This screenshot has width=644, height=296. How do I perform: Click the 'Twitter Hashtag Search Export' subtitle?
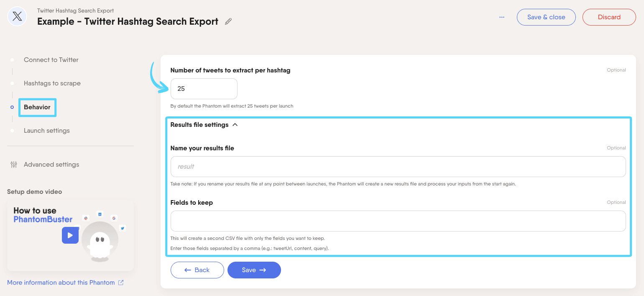(75, 10)
